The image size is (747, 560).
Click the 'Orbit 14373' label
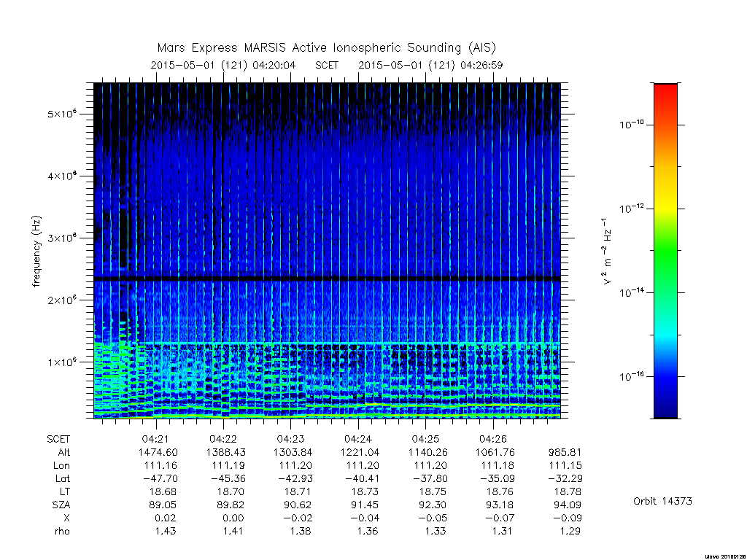point(662,501)
